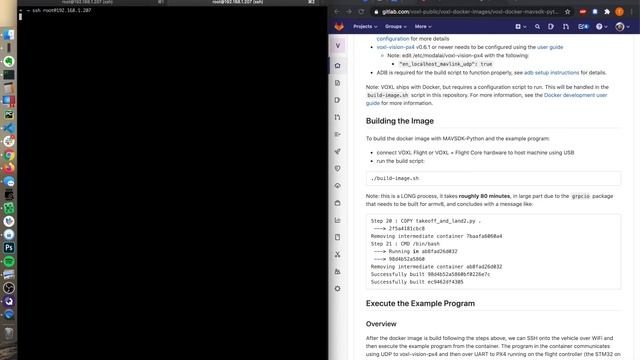Follow the 'user guide' link
Image resolution: width=640 pixels, height=360 pixels.
tap(550, 47)
